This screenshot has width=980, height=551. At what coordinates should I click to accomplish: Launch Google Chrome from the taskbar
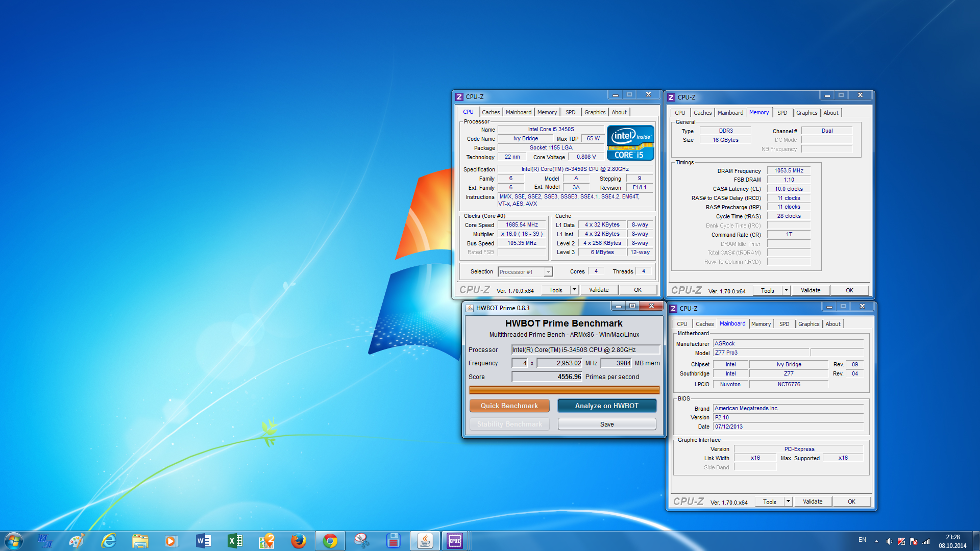pyautogui.click(x=330, y=541)
